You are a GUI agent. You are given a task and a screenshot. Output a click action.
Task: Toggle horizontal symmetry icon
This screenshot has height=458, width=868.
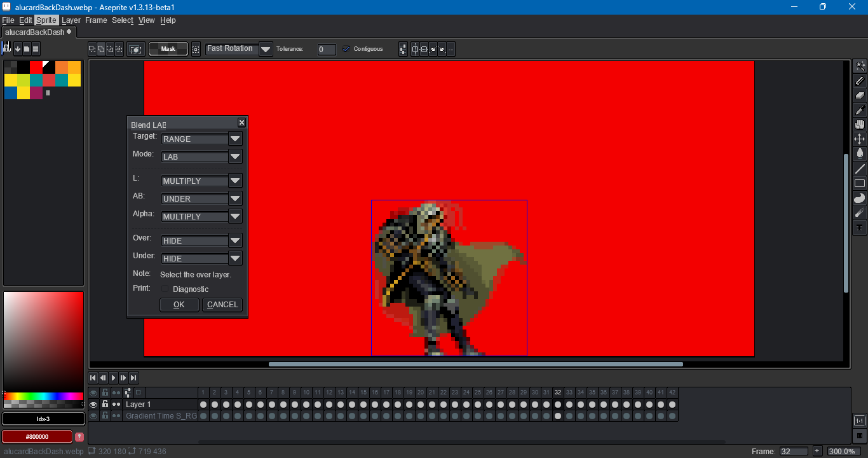(416, 48)
